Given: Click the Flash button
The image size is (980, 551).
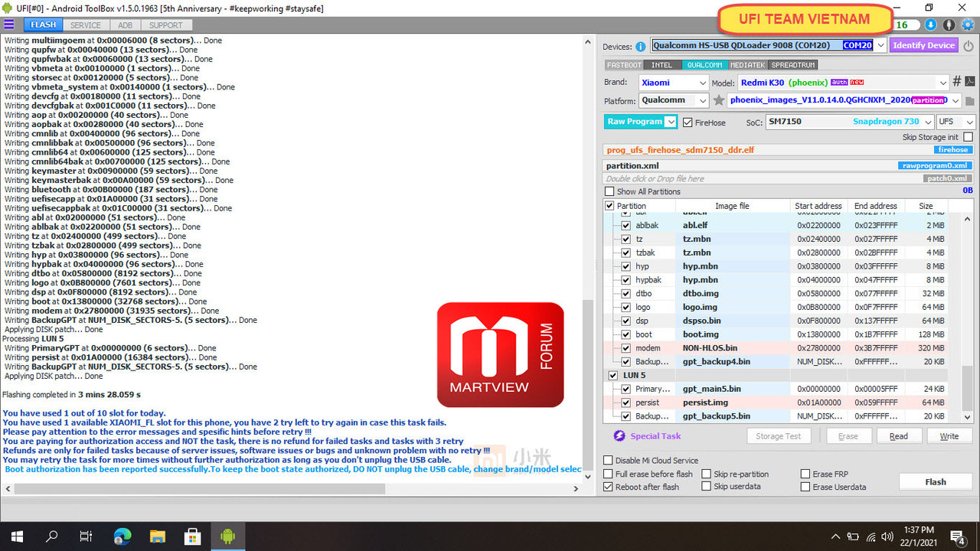Looking at the screenshot, I should coord(936,482).
